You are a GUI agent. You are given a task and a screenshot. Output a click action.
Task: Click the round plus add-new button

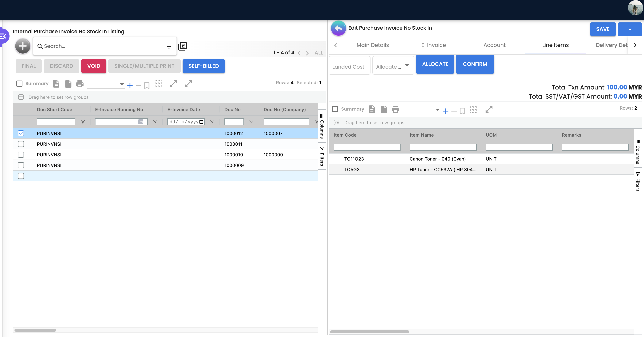[23, 46]
